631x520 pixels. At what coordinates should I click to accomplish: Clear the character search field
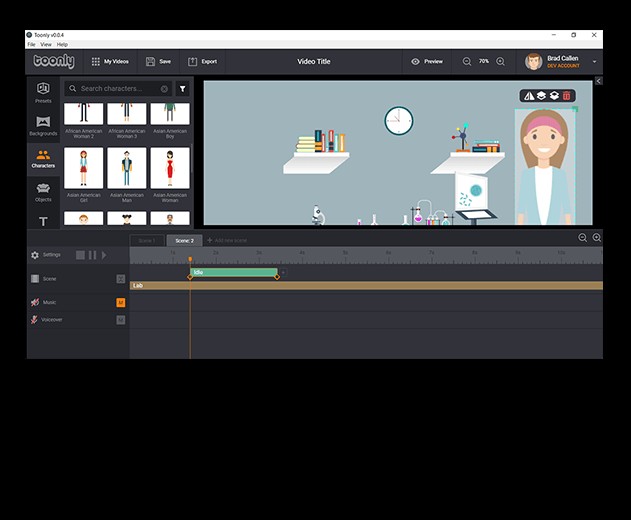(164, 89)
